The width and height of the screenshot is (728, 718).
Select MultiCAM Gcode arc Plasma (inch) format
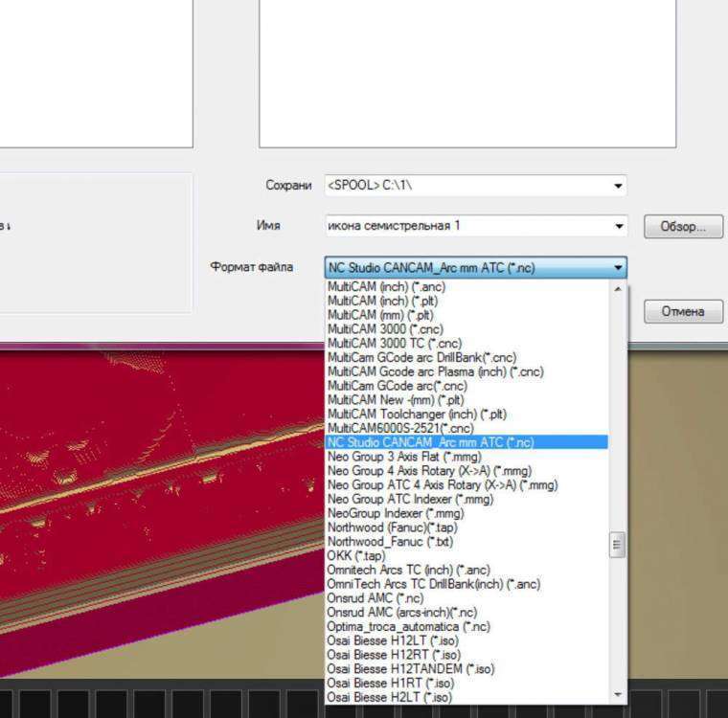click(435, 371)
